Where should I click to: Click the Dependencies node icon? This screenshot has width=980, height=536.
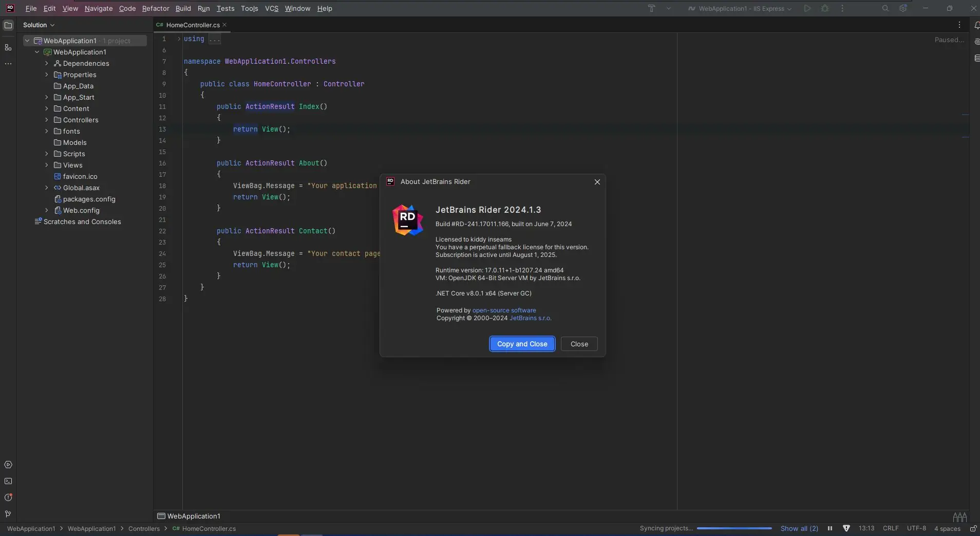click(x=58, y=63)
